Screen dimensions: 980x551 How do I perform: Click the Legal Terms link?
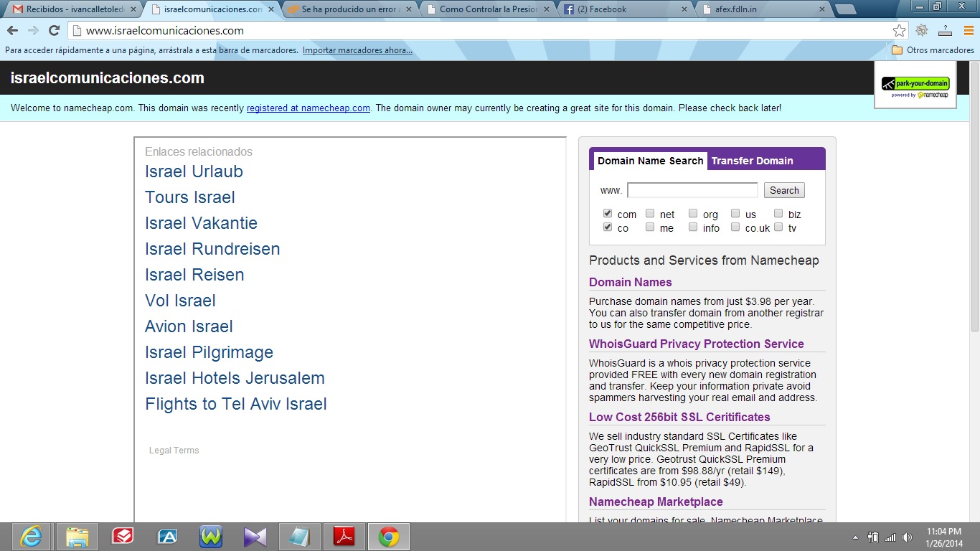pyautogui.click(x=174, y=451)
